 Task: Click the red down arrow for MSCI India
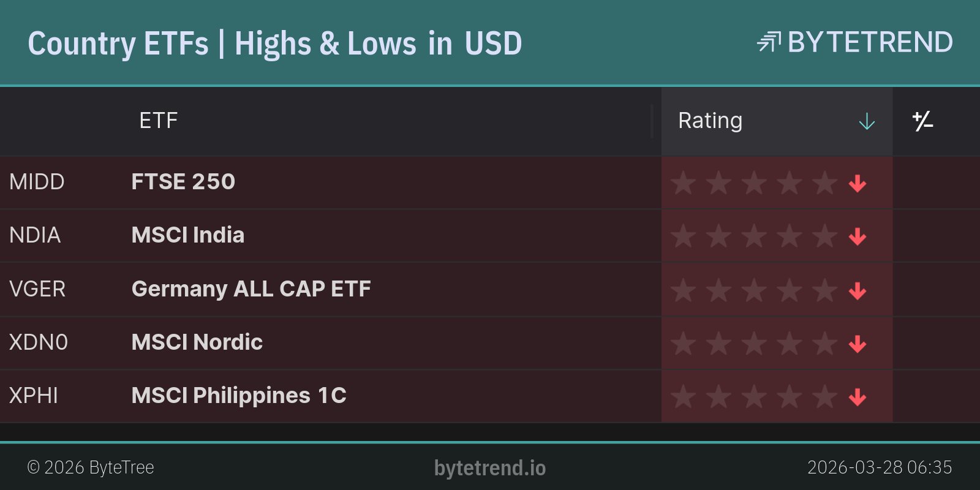(x=858, y=236)
